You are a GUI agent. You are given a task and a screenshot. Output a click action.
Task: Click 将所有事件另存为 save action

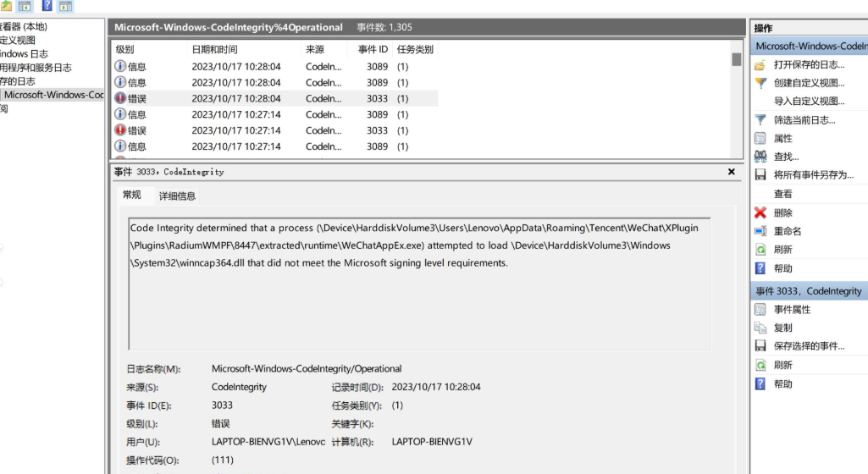[813, 175]
